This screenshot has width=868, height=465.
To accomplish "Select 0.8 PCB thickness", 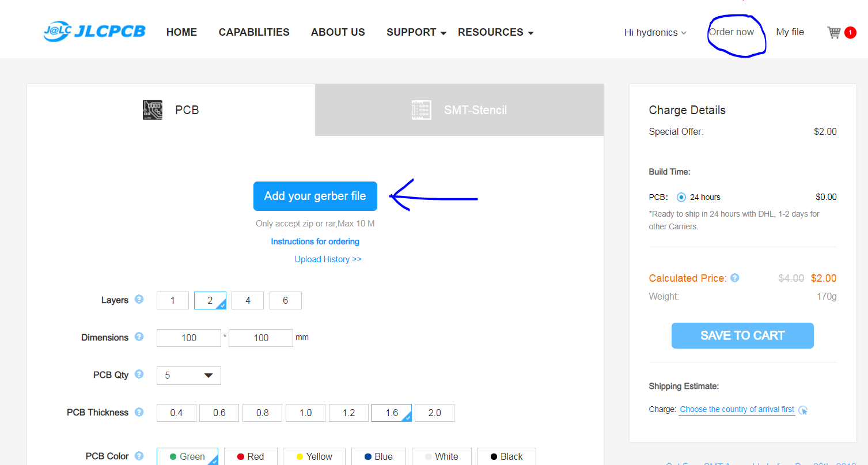I will [x=262, y=413].
